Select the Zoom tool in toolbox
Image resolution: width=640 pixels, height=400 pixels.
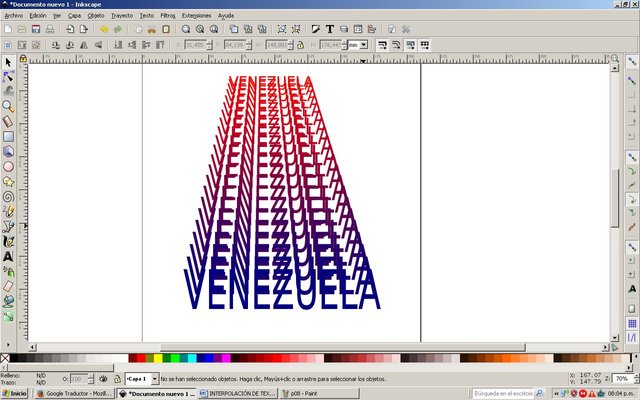[x=8, y=107]
